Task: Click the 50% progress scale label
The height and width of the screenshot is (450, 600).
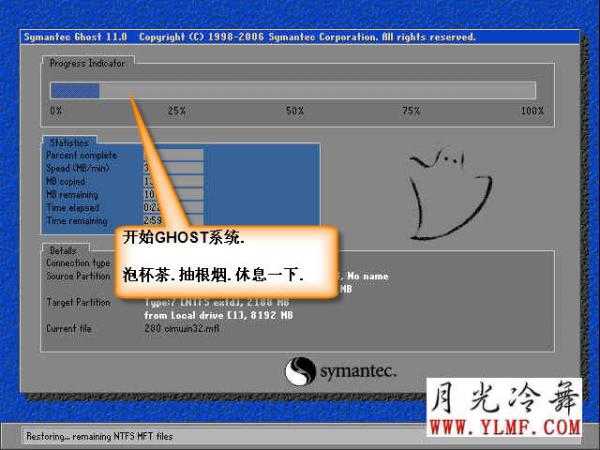Action: point(295,111)
